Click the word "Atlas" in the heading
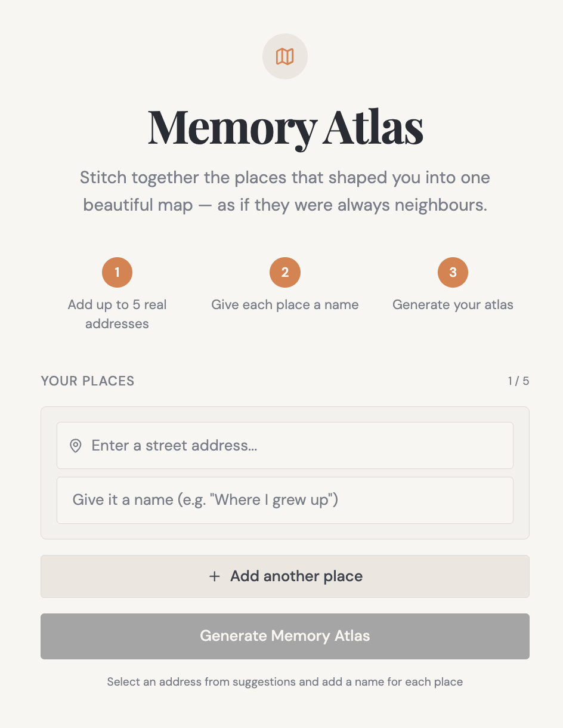The image size is (563, 728). point(373,128)
